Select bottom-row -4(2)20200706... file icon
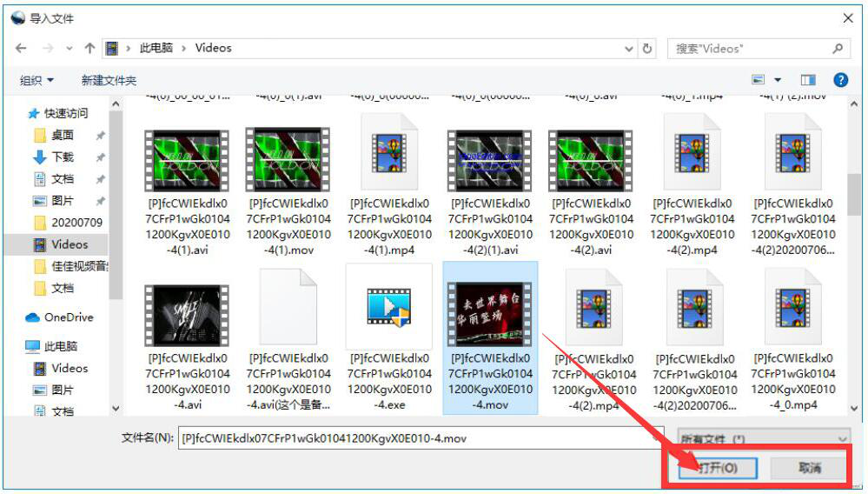The image size is (868, 494). [x=695, y=307]
